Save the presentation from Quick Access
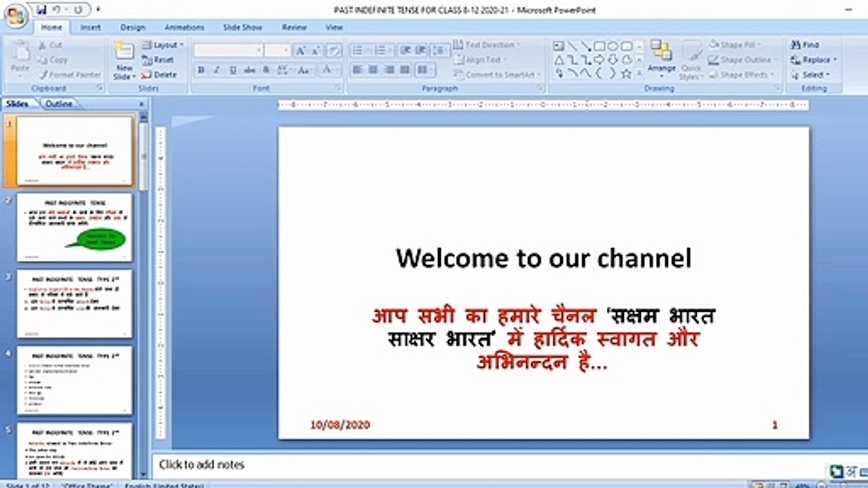Viewport: 868px width, 488px height. coord(42,9)
